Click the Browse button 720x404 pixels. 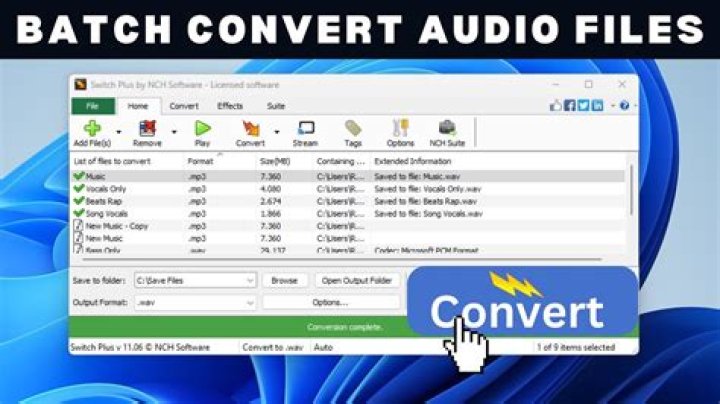point(284,281)
